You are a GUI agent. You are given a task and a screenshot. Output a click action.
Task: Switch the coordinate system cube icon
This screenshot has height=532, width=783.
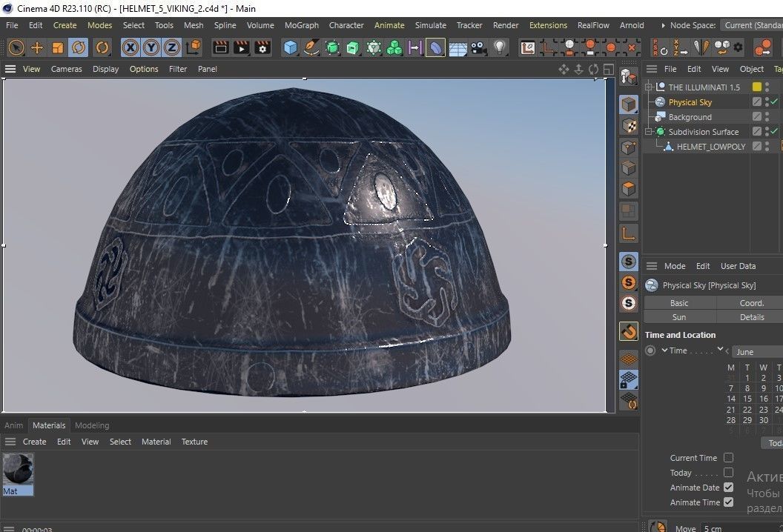point(194,47)
